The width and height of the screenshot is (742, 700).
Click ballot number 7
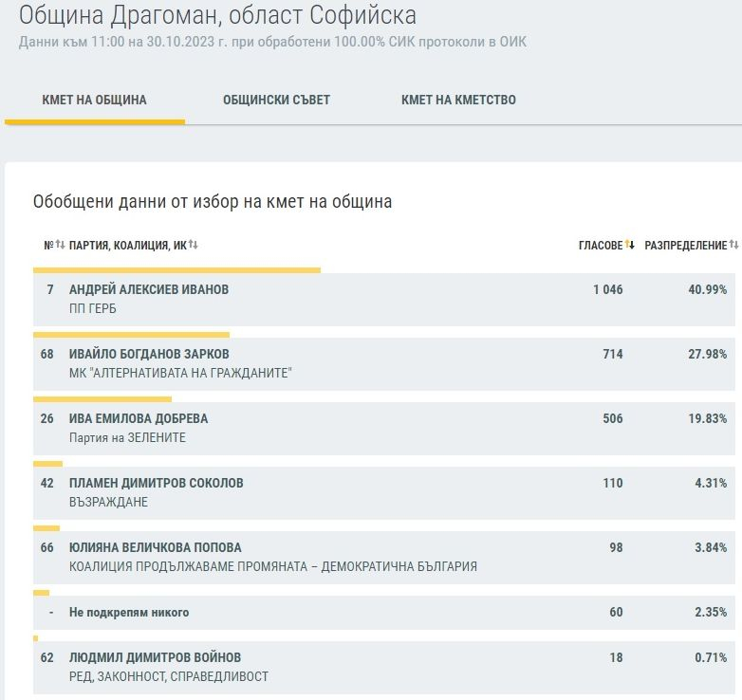(50, 289)
